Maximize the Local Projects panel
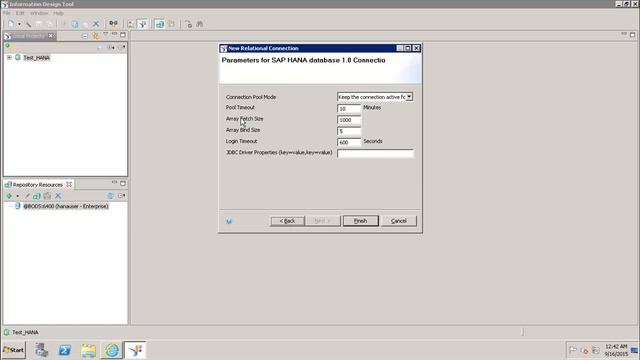Viewport: 640px width, 360px height. pos(123,35)
